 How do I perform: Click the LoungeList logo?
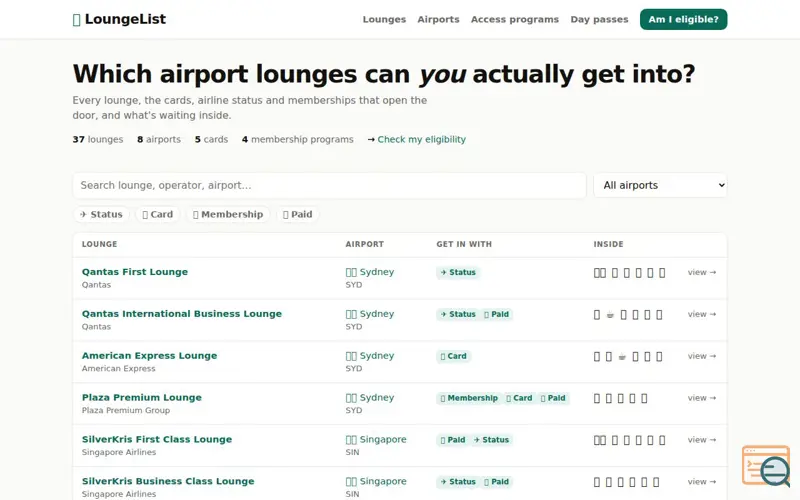click(119, 19)
